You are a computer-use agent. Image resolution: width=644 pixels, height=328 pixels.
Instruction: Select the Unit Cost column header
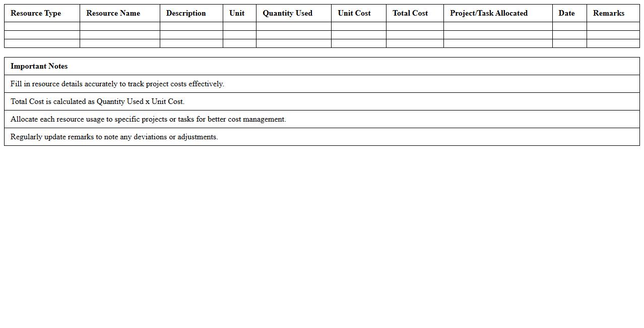354,13
